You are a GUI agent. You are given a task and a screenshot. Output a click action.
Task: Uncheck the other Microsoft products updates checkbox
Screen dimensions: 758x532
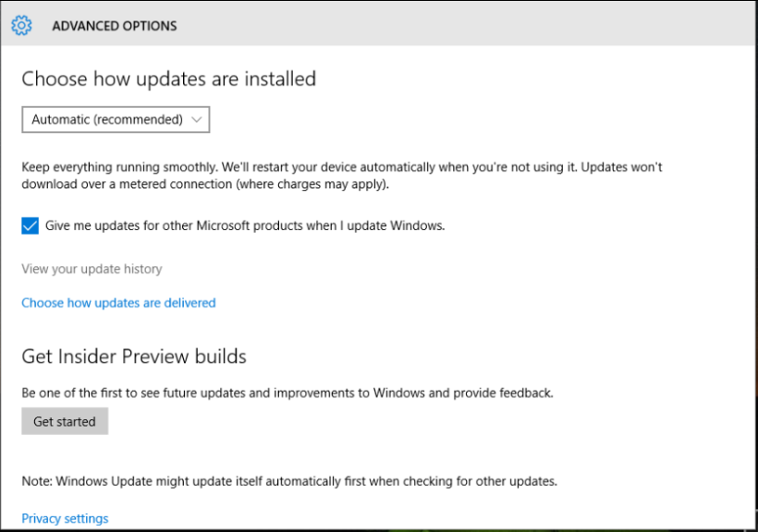tap(30, 225)
